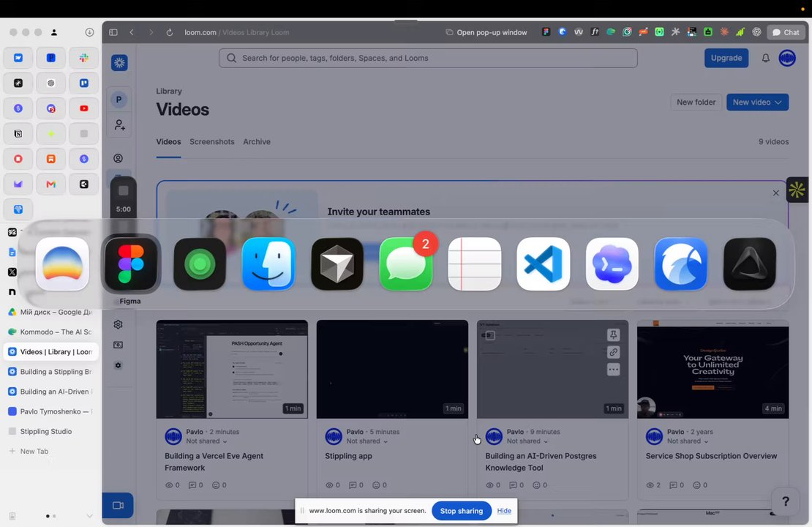Switch to Visual Studio Code in app switcher
Image resolution: width=812 pixels, height=527 pixels.
tap(544, 263)
